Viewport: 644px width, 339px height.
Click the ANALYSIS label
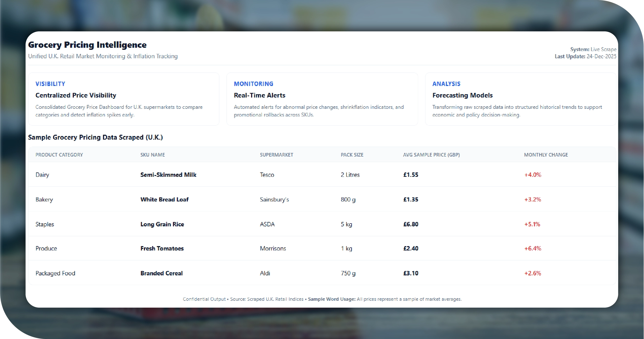pyautogui.click(x=446, y=84)
